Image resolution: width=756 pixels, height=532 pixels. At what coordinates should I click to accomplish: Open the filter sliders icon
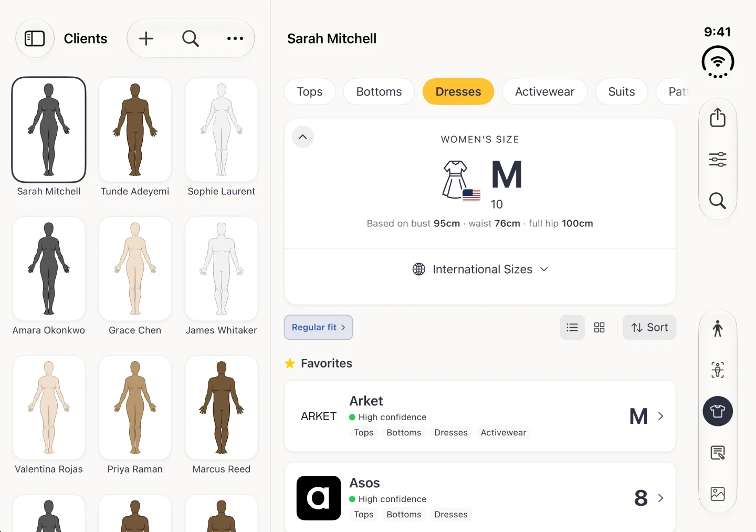pos(718,159)
